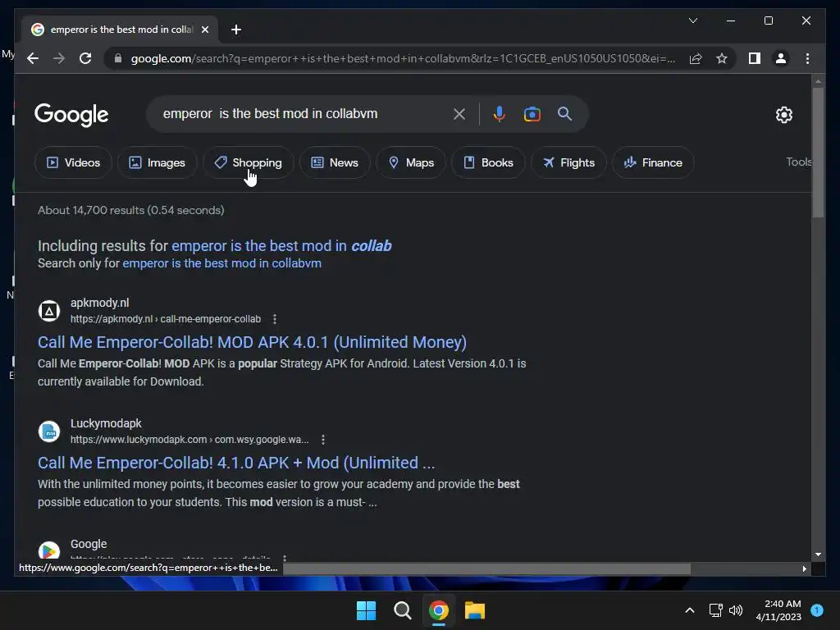This screenshot has height=630, width=840.
Task: Click the Chrome taskbar icon
Action: 439,610
